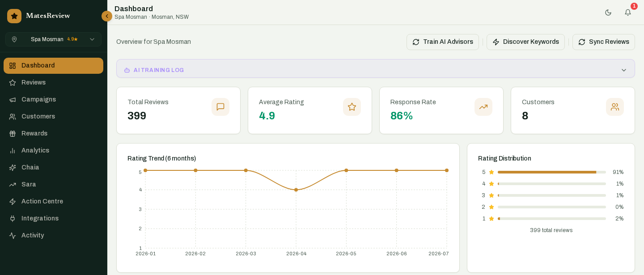
Task: Click the 2026-01 data point on chart
Action: [x=145, y=170]
